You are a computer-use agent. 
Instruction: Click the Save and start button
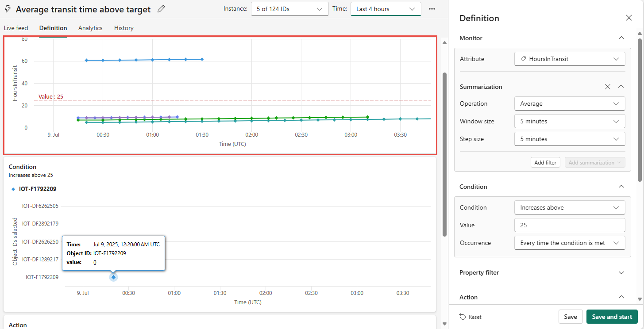click(x=612, y=317)
